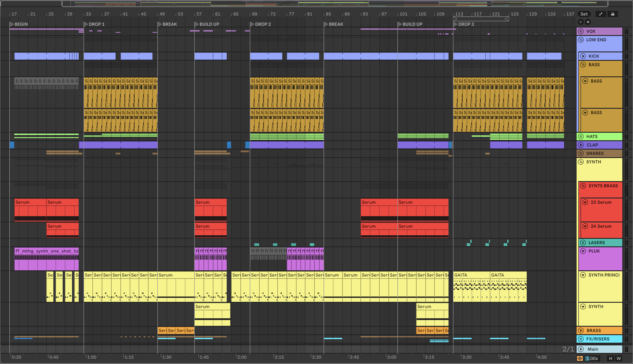Screen dimensions: 633x364
Task: Unfold the KICK track arrow
Action: (583, 56)
